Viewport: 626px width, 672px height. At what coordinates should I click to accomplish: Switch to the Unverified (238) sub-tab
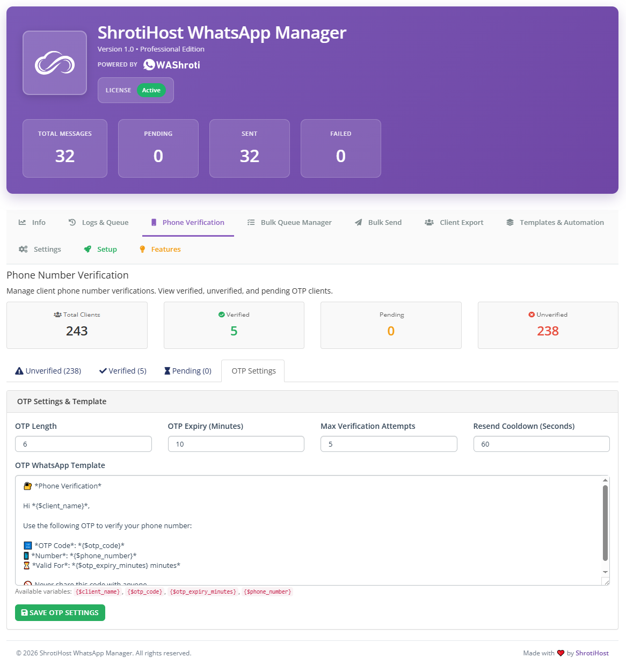(48, 371)
